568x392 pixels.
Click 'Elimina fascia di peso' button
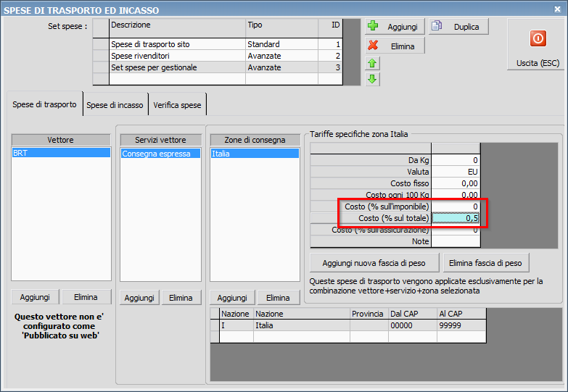point(485,263)
